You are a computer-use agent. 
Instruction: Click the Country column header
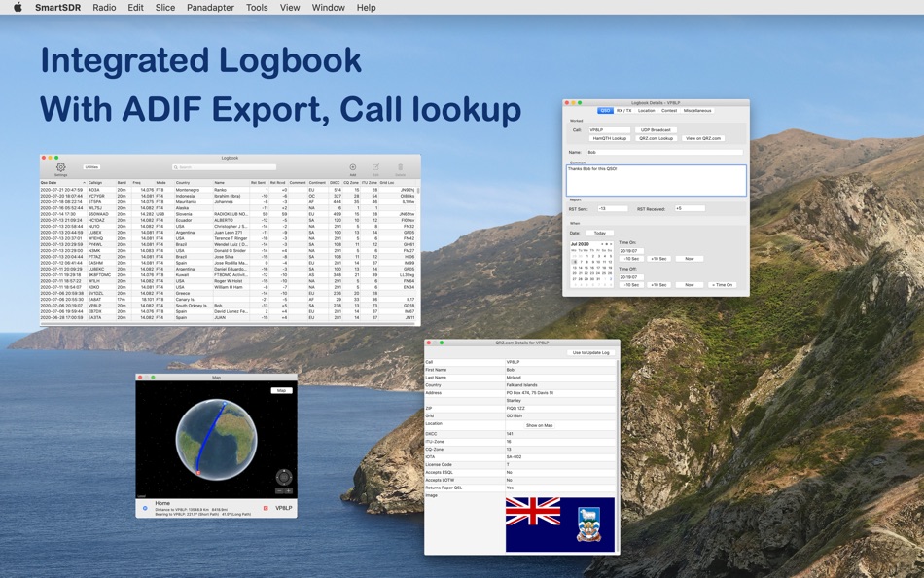pos(194,183)
